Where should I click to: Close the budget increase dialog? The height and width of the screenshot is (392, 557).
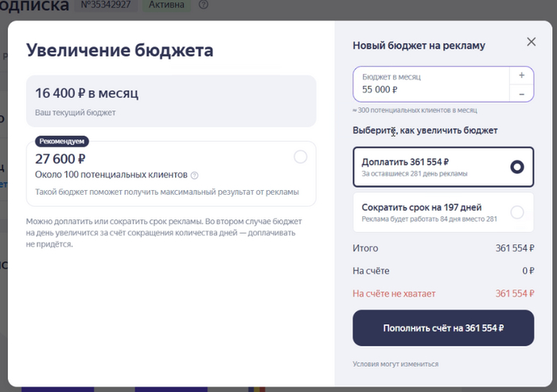[532, 42]
